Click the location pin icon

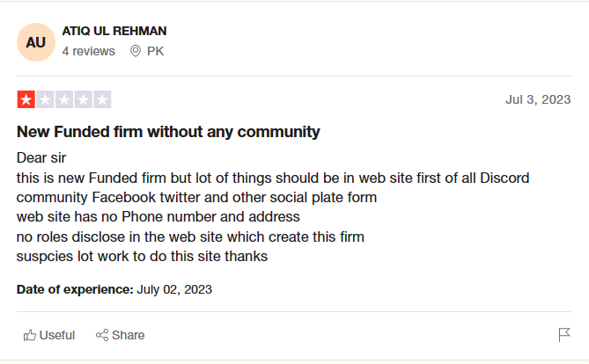[136, 51]
